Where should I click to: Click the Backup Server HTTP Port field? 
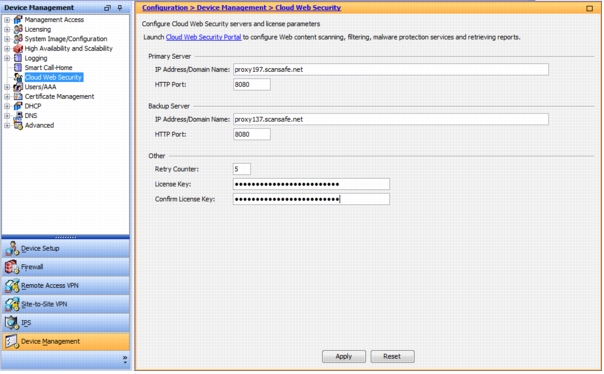[x=252, y=134]
